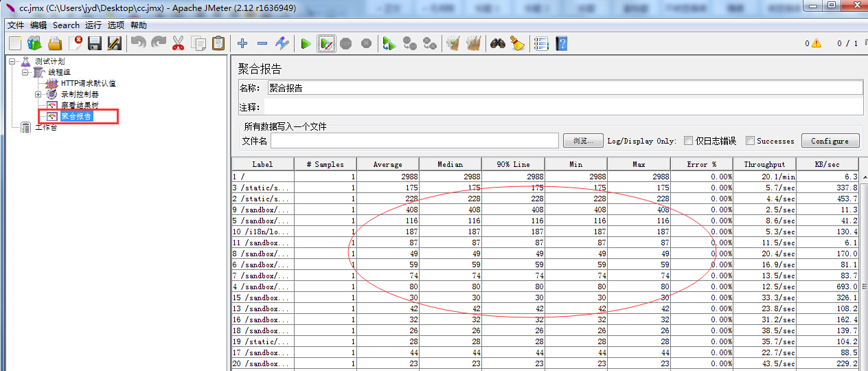The height and width of the screenshot is (371, 868).
Task: Enable the 仅日志错误 checkbox
Action: click(x=688, y=141)
